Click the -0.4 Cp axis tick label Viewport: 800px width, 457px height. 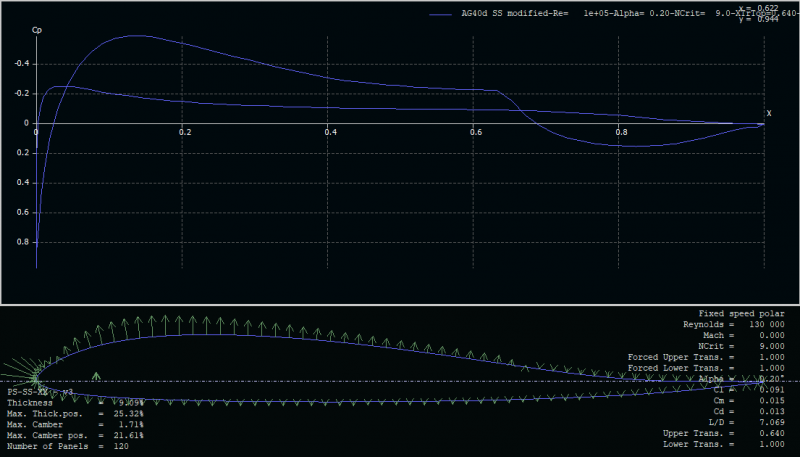[22, 63]
